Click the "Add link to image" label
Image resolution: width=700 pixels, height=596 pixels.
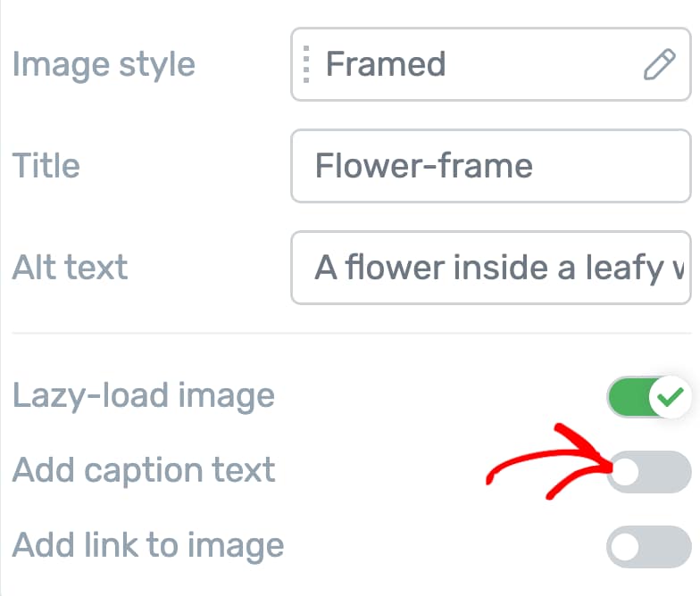(148, 545)
